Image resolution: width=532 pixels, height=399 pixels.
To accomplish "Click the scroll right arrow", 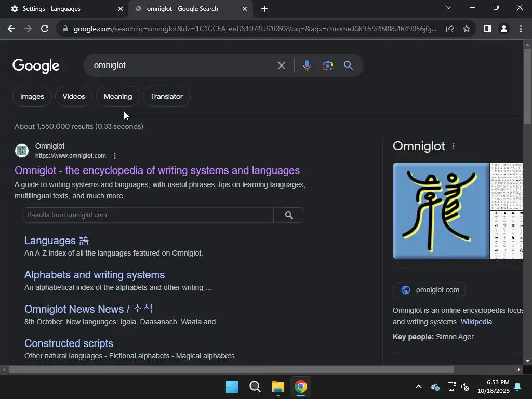I will point(519,369).
